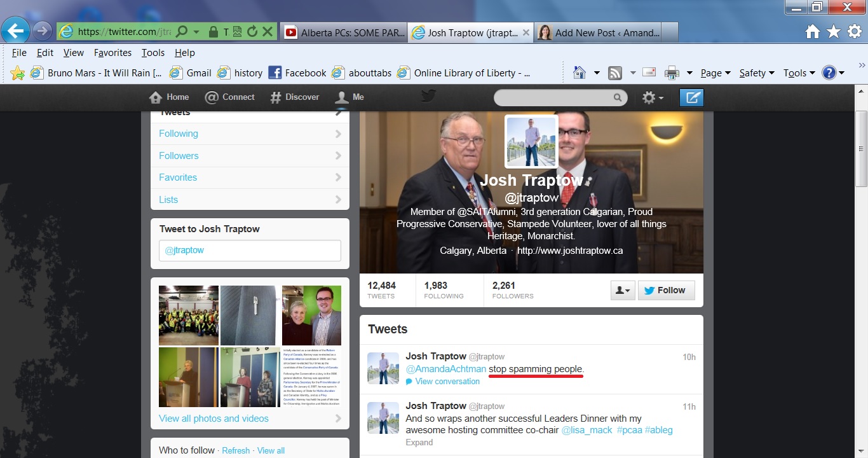The height and width of the screenshot is (458, 868).
Task: Open the user actions dropdown beside Follow
Action: [x=622, y=290]
